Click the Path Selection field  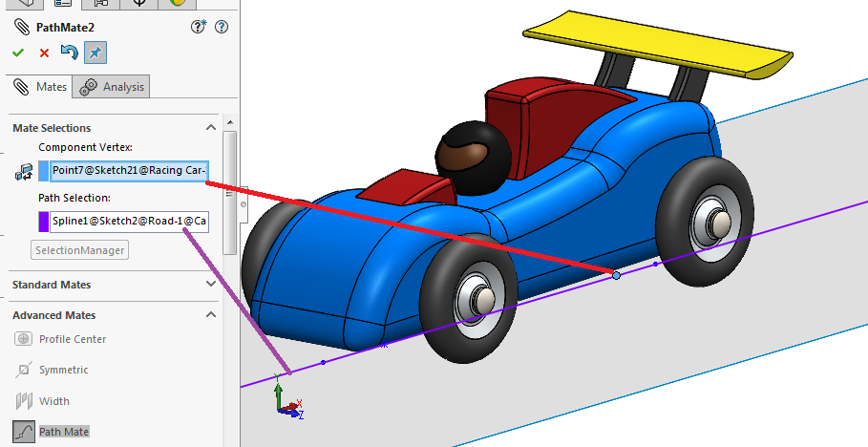coord(129,221)
